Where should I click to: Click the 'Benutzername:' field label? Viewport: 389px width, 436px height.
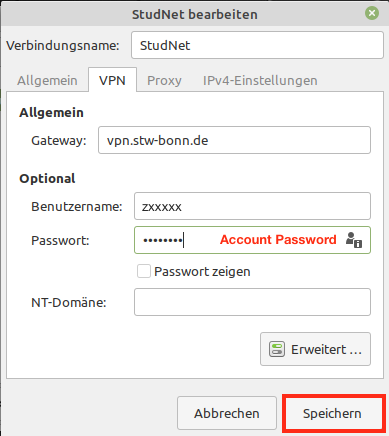77,207
